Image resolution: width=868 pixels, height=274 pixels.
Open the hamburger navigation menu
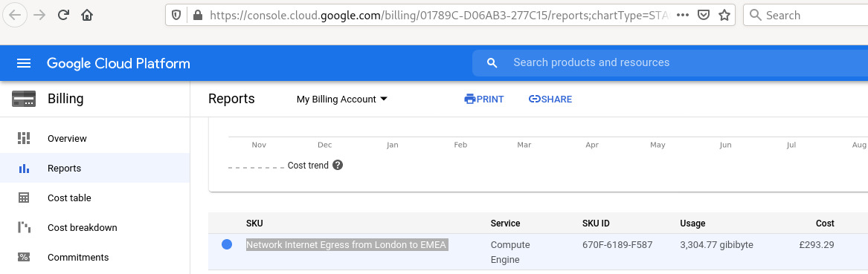pyautogui.click(x=24, y=63)
